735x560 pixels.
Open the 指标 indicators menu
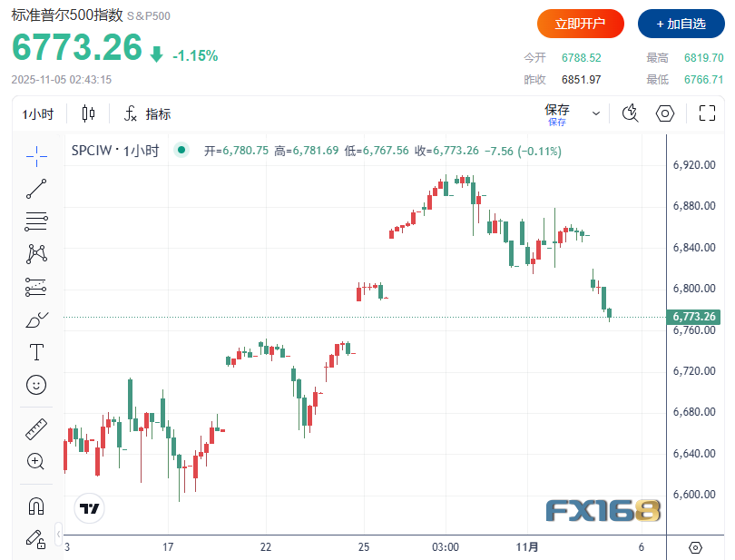click(x=147, y=114)
